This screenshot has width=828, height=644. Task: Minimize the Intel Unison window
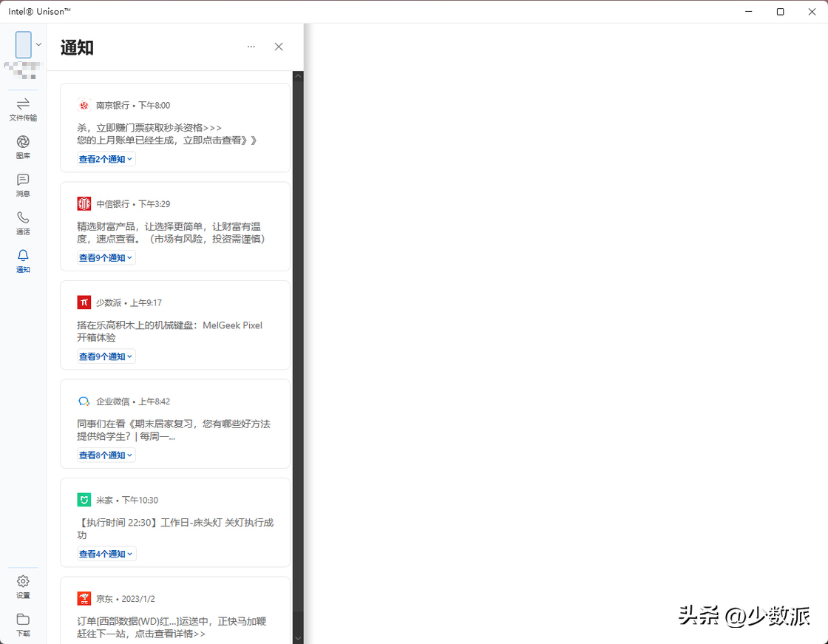pos(748,12)
